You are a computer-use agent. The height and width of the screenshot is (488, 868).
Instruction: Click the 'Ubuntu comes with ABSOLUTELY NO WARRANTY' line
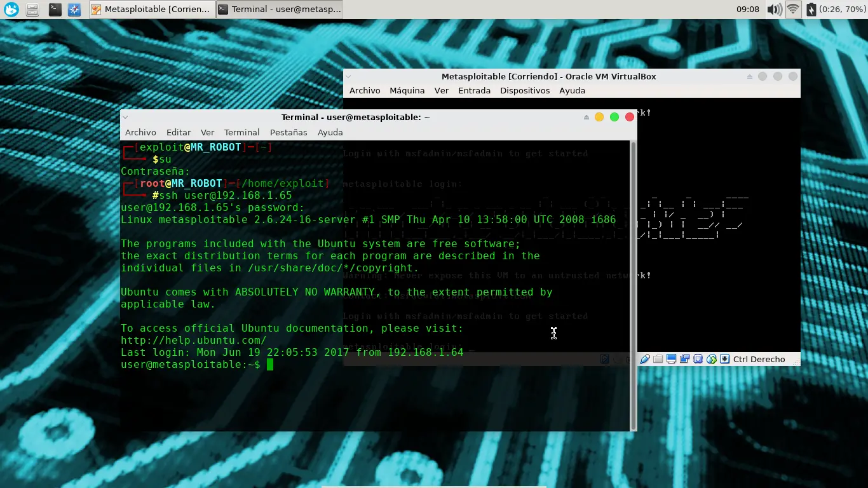(337, 292)
